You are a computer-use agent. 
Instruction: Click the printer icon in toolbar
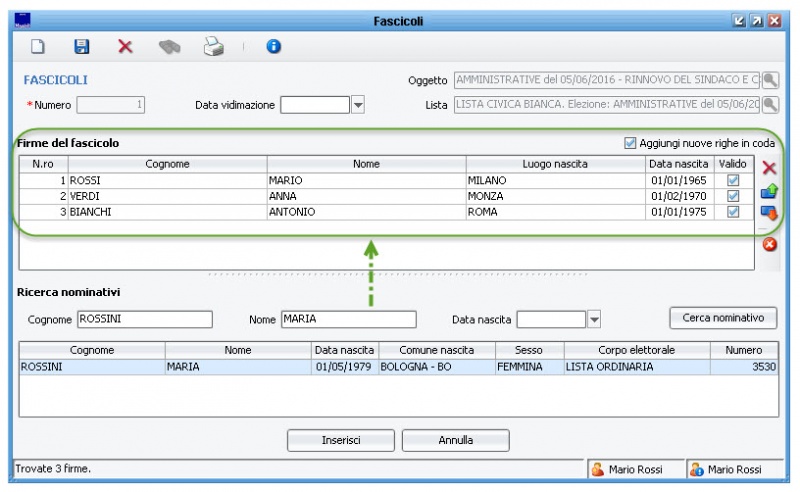pos(214,46)
